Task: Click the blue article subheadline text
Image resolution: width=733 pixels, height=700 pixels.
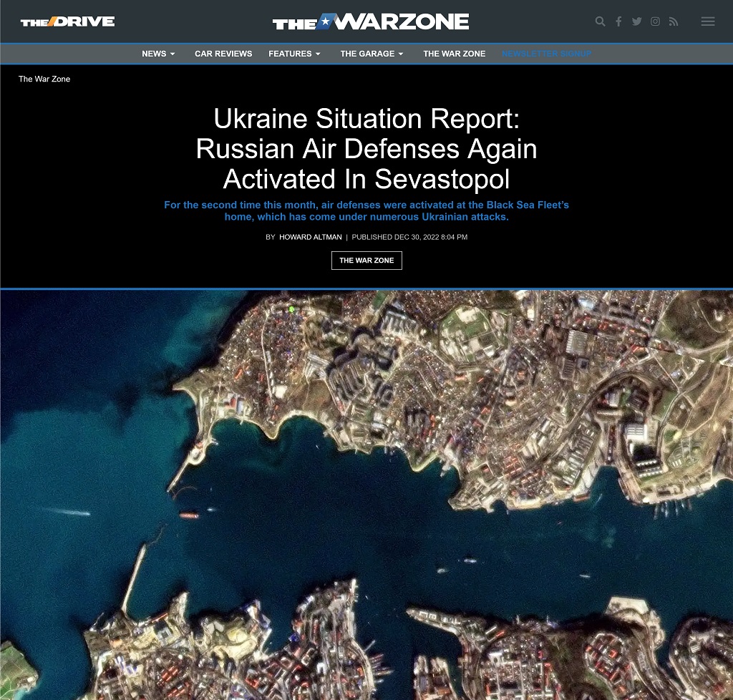Action: pos(366,210)
